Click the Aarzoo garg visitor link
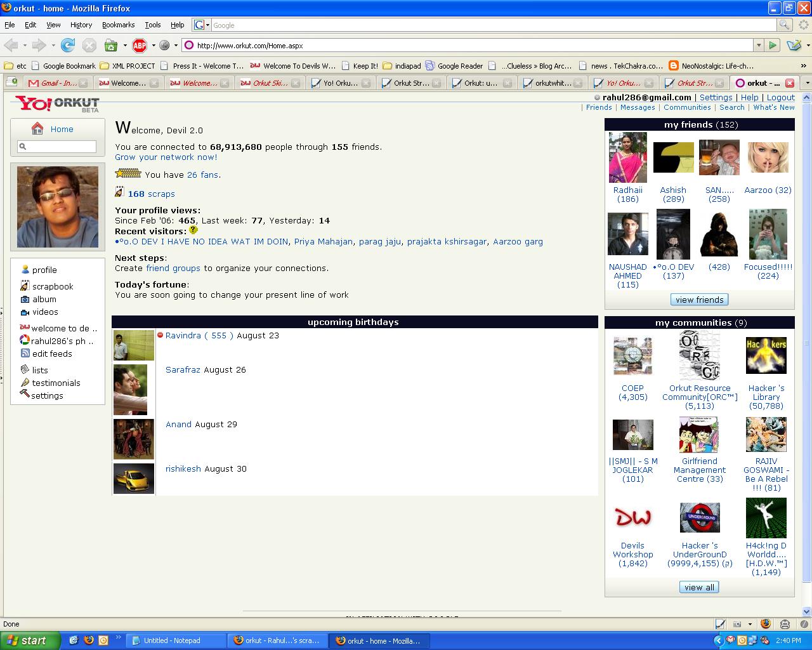This screenshot has height=650, width=812. 518,241
